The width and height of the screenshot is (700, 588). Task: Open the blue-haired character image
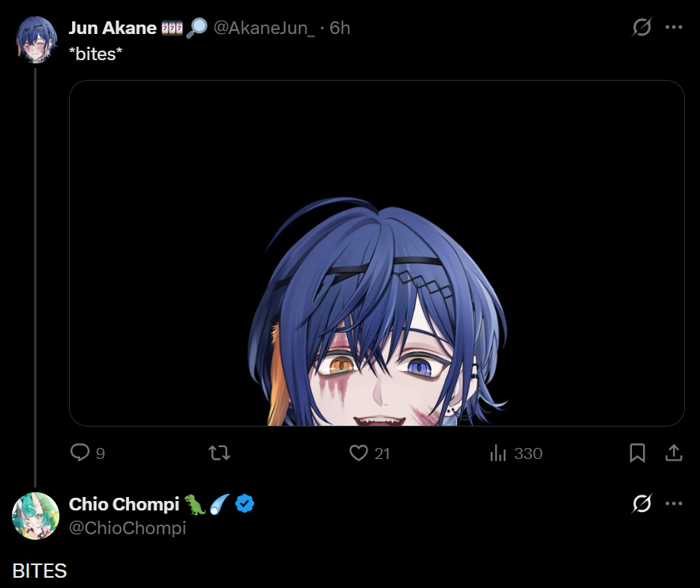point(377,253)
